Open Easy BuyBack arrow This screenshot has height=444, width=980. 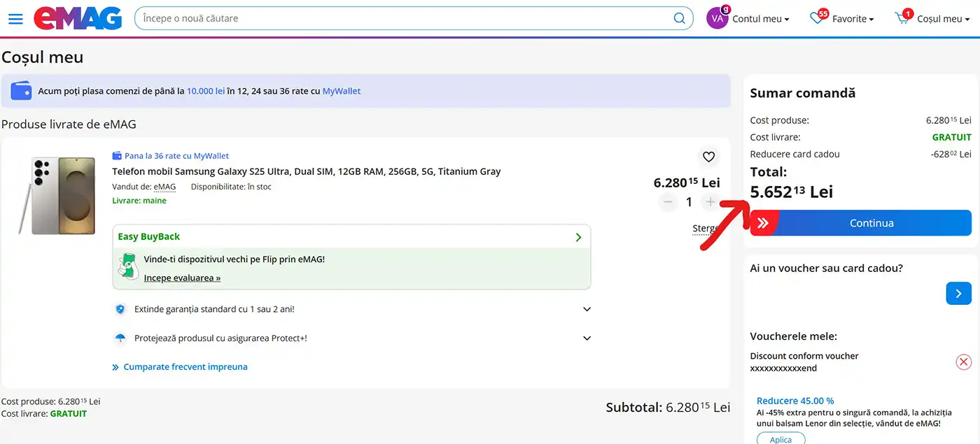[578, 237]
